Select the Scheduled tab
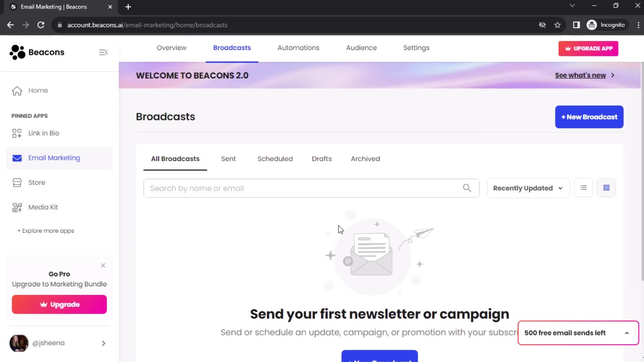This screenshot has height=362, width=644. tap(275, 159)
